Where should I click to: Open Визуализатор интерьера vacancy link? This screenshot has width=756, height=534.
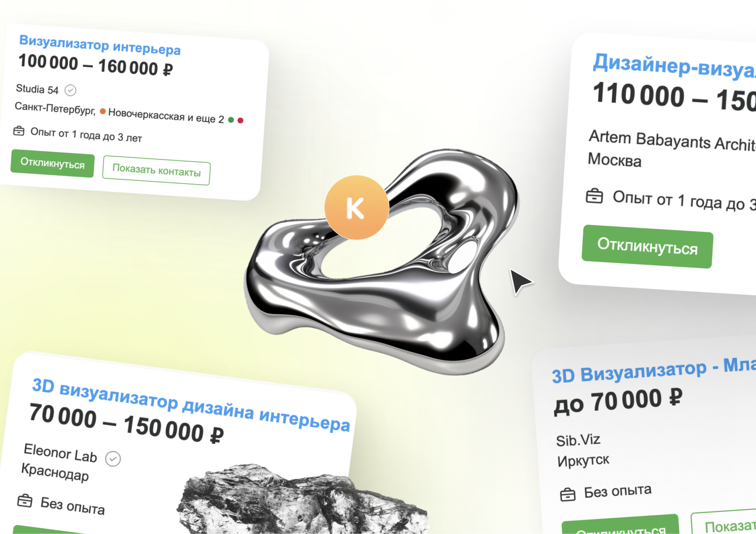pos(100,45)
